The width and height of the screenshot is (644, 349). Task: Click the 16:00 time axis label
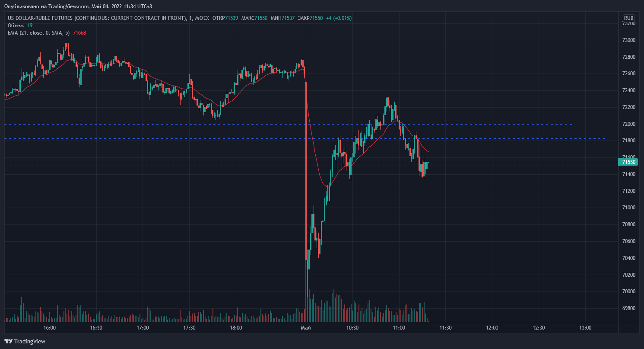click(x=50, y=328)
